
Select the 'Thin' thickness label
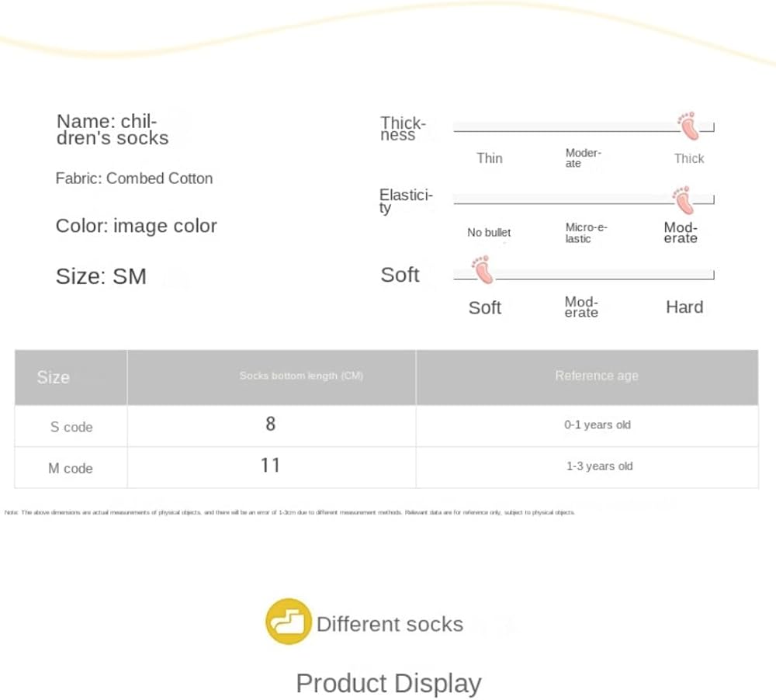point(489,158)
